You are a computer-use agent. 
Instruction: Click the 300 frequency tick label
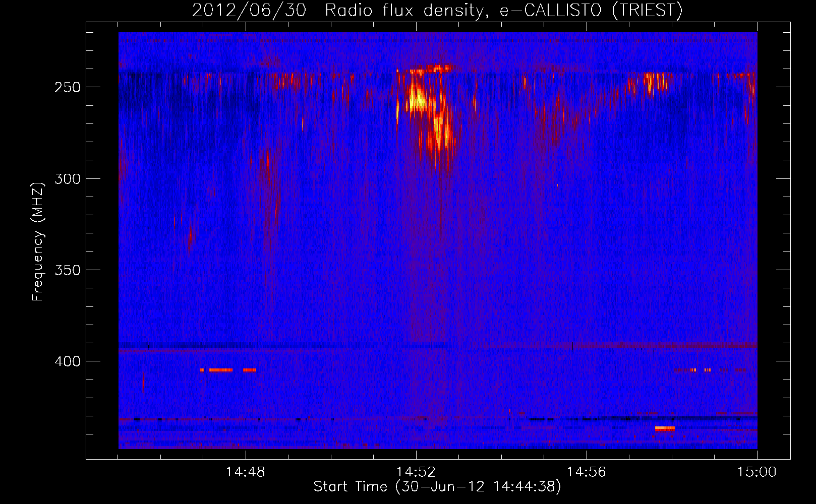coord(68,179)
